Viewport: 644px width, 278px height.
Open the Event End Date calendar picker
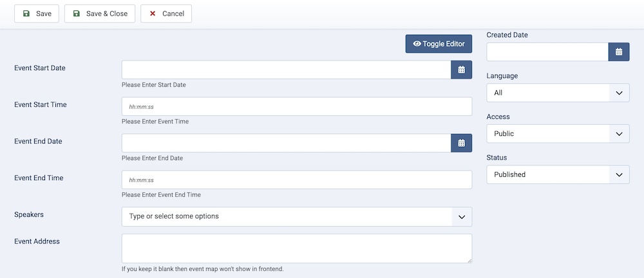point(461,143)
